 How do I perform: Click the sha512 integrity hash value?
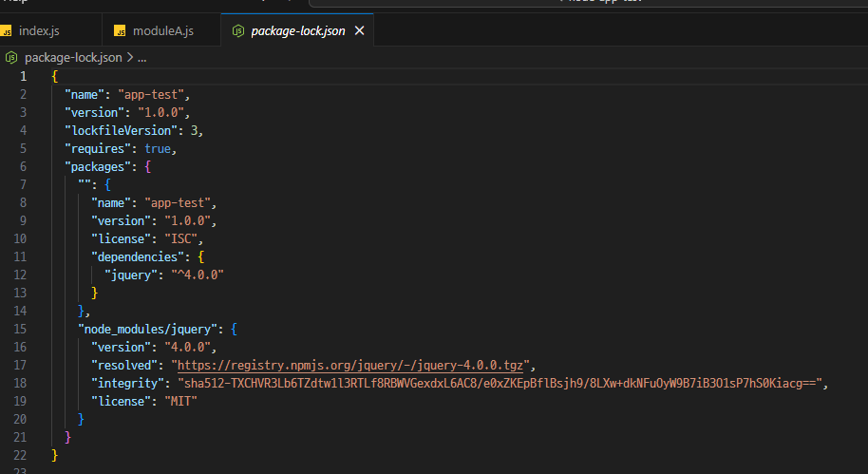[500, 383]
